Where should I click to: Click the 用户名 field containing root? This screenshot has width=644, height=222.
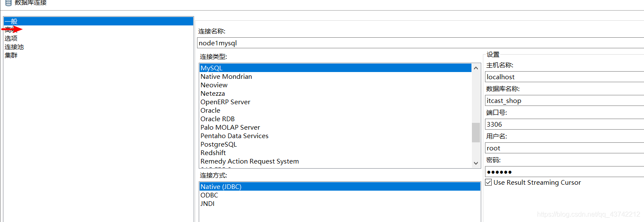565,148
